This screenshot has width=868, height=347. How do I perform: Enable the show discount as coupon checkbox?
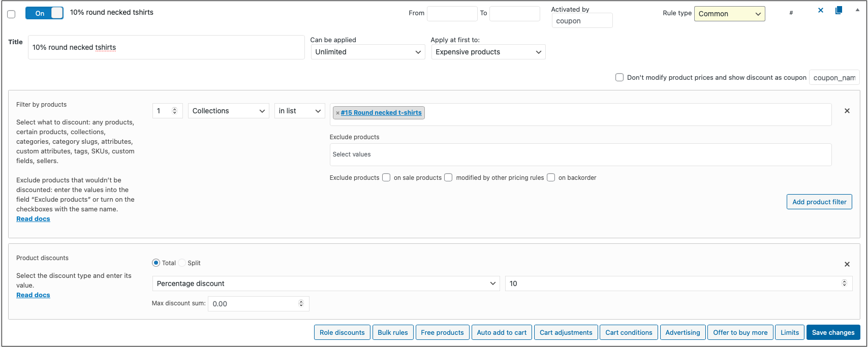(619, 77)
